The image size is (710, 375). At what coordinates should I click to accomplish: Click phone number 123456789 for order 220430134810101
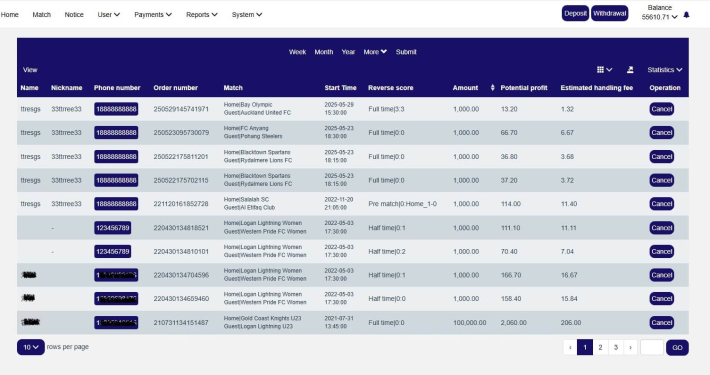113,251
